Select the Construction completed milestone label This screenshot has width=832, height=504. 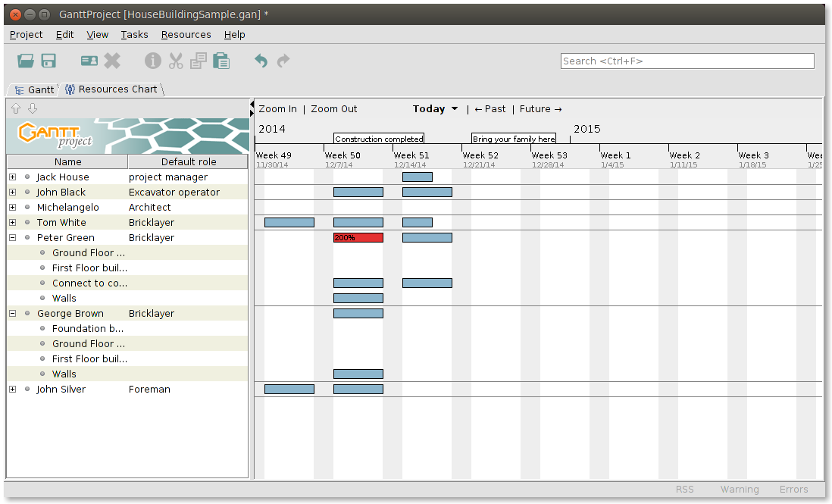(379, 139)
